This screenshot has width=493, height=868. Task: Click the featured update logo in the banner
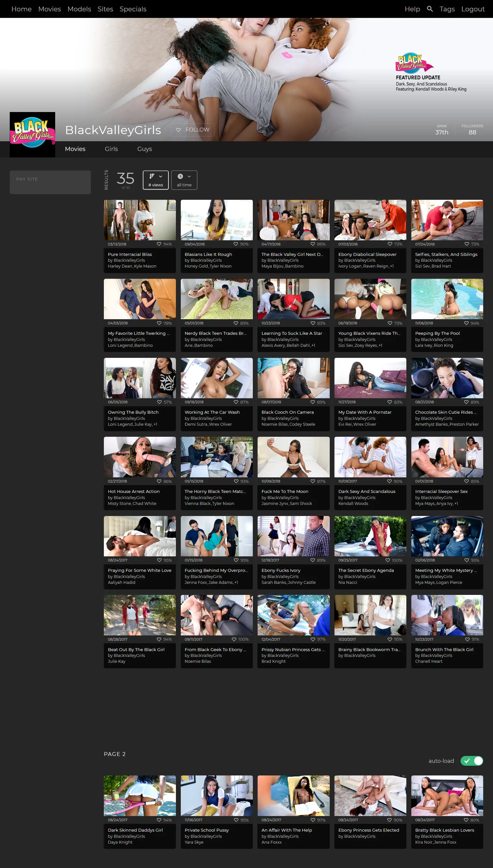pos(414,63)
